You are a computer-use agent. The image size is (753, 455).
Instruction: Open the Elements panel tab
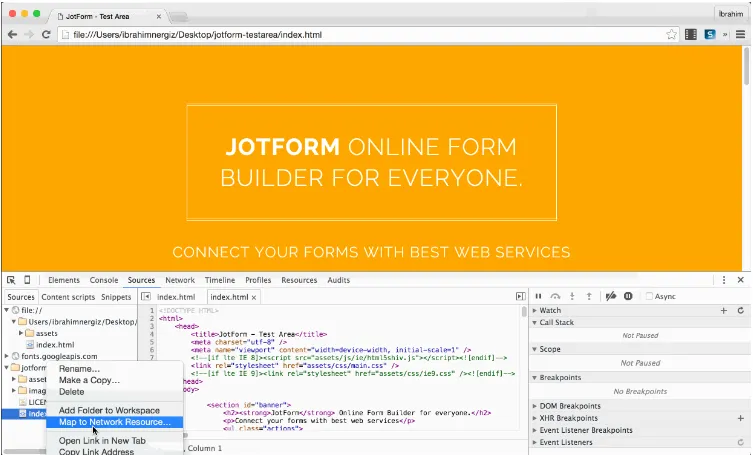pos(64,280)
